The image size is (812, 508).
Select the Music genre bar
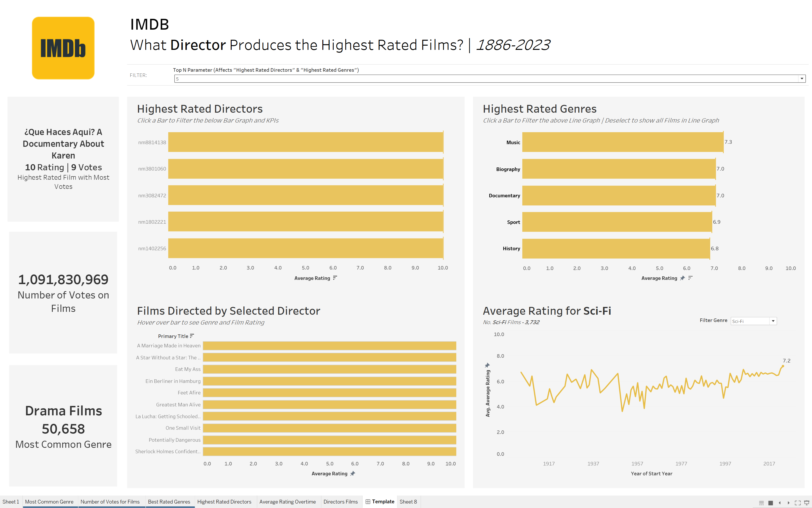623,142
